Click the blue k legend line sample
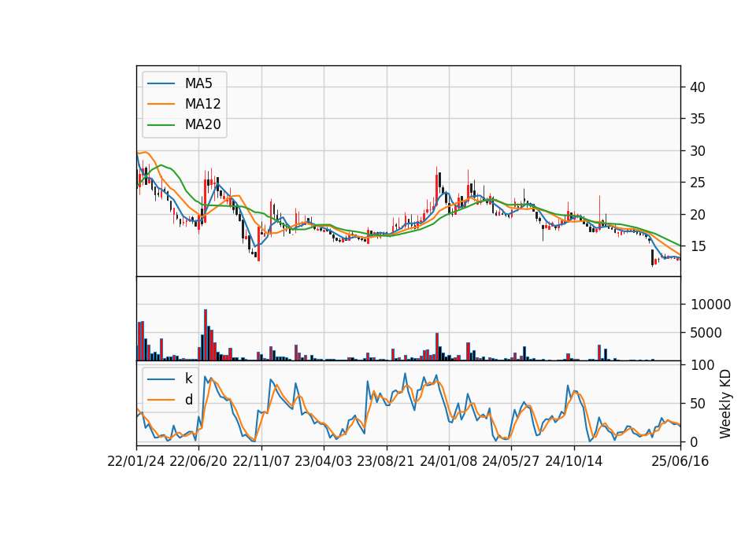This screenshot has height=543, width=756. (x=161, y=379)
